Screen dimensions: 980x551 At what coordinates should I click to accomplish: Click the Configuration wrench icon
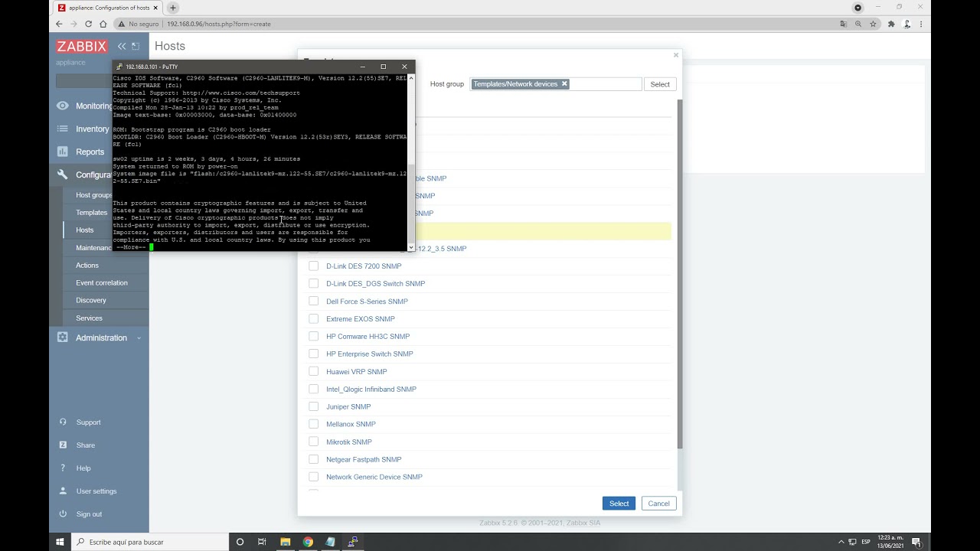click(63, 174)
